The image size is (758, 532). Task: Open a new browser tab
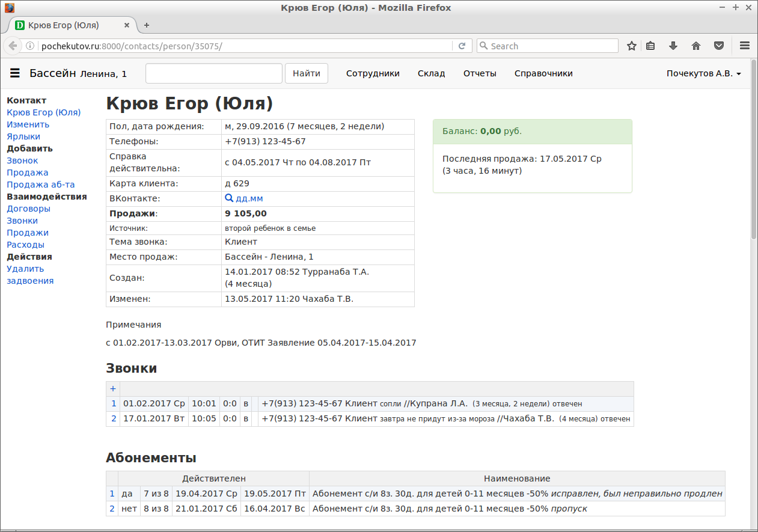point(146,25)
